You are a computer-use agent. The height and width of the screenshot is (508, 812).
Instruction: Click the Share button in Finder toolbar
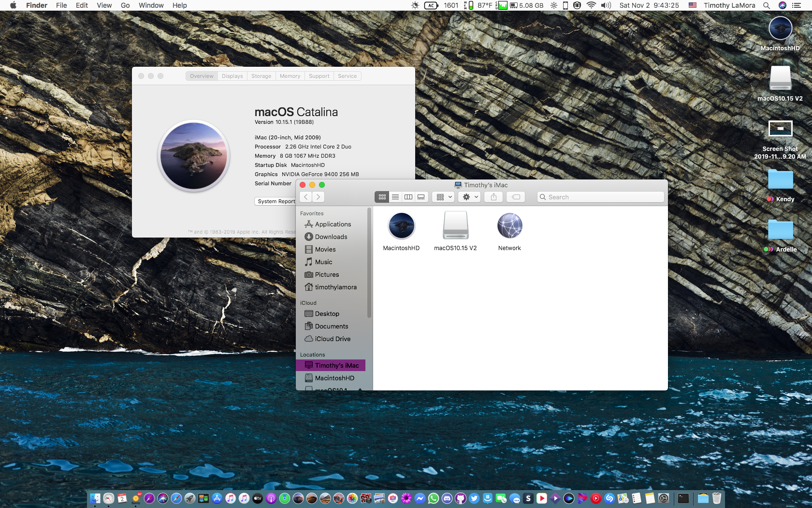[493, 197]
